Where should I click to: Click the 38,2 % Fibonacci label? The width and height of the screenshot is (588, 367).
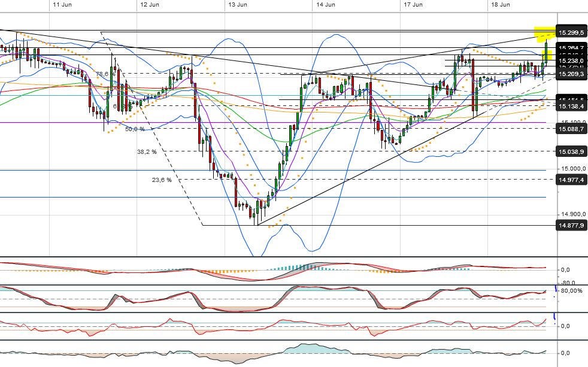[147, 152]
